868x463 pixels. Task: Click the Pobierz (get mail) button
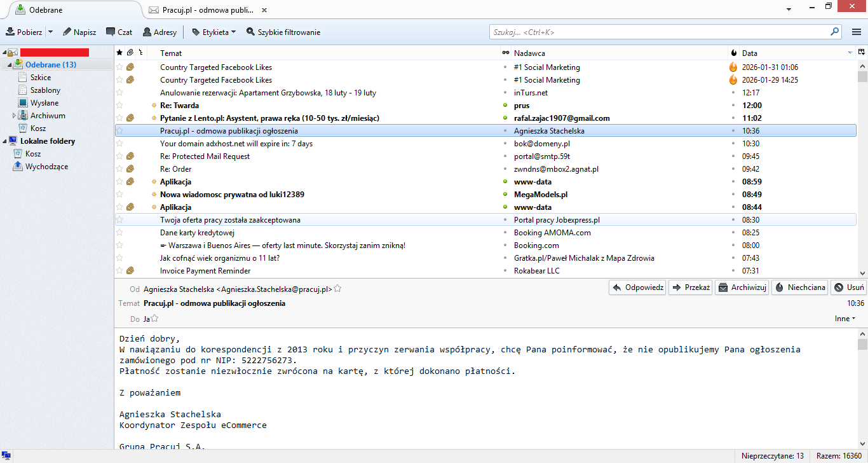pyautogui.click(x=24, y=32)
